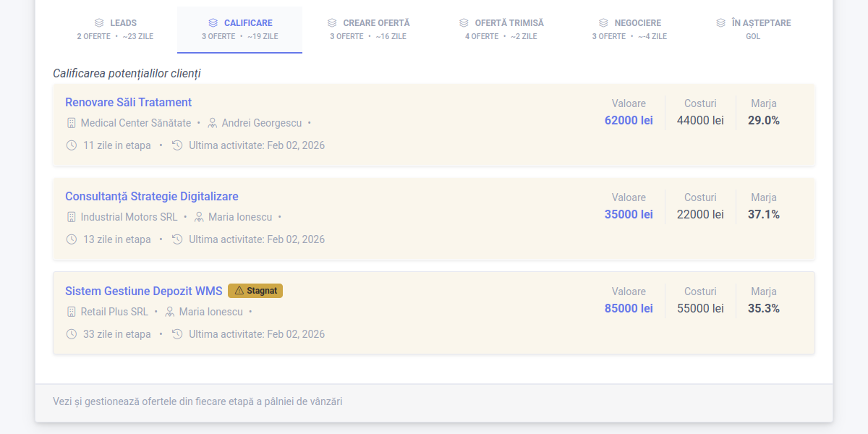Click the Calificare layers icon

(213, 23)
